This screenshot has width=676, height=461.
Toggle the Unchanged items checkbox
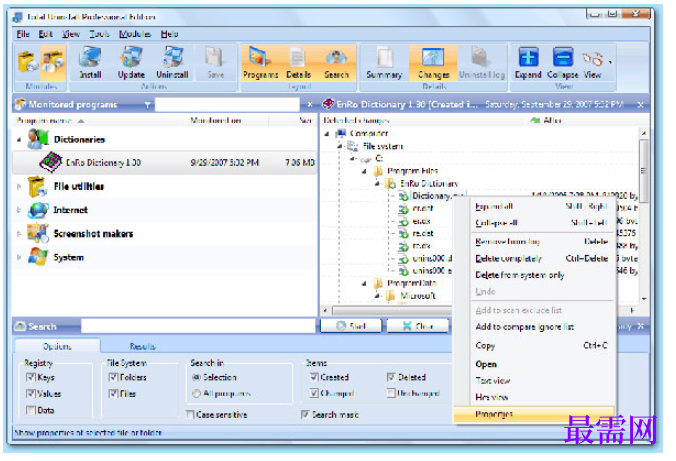point(391,393)
